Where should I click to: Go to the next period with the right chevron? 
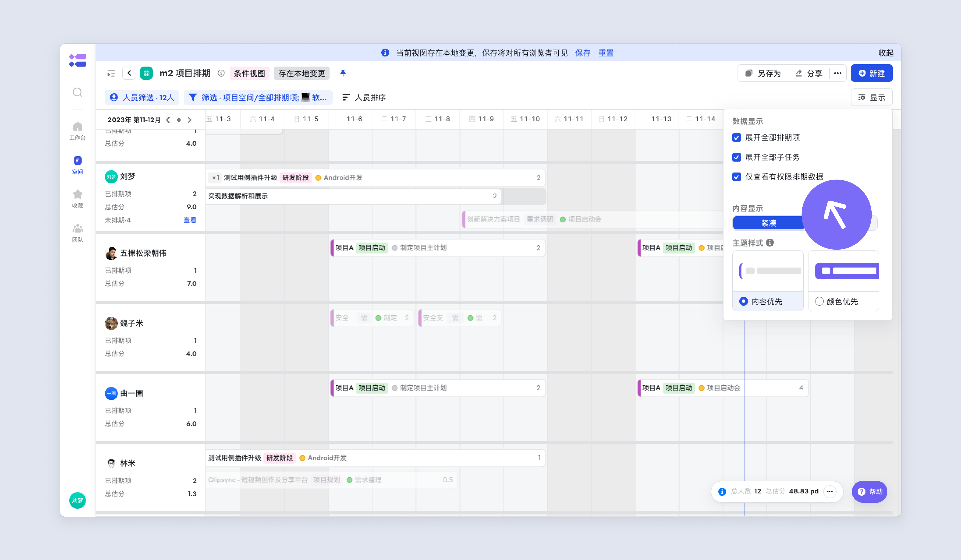[x=190, y=120]
